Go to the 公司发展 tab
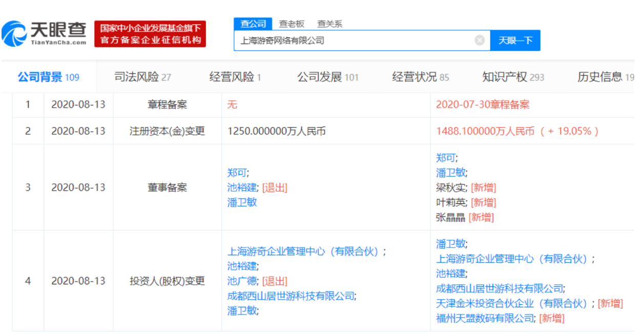This screenshot has height=334, width=644. pos(327,77)
